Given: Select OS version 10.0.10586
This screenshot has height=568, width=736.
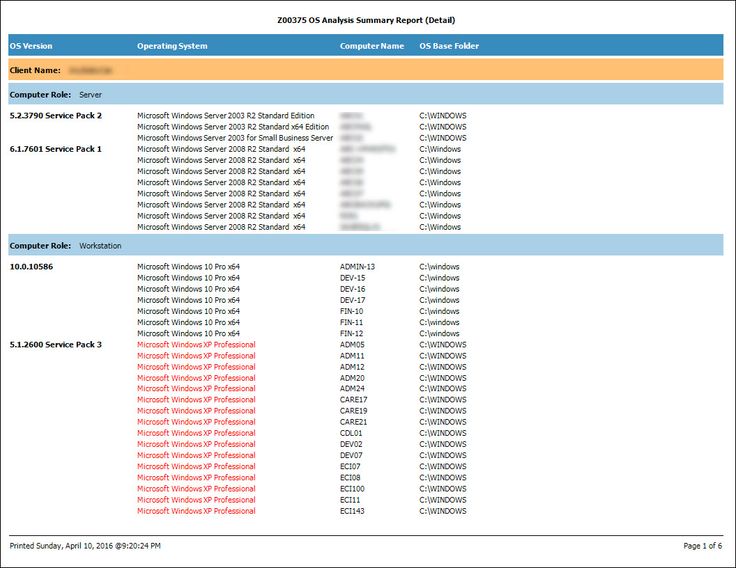Looking at the screenshot, I should pos(31,267).
